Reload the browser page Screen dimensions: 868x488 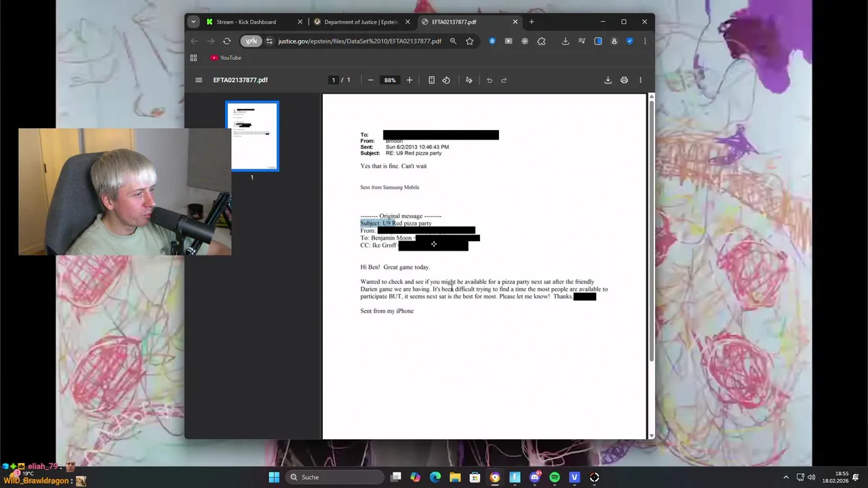(227, 41)
